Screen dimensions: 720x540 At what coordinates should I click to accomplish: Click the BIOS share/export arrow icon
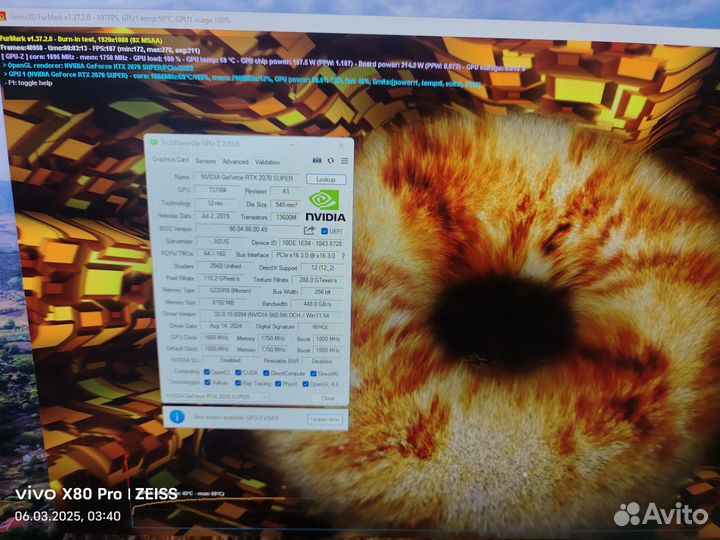click(x=309, y=230)
